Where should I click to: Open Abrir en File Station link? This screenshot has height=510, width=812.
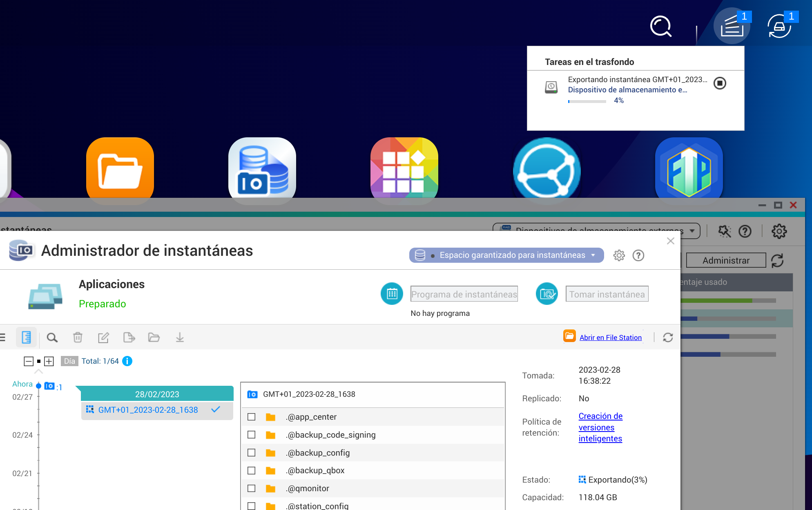[610, 338]
